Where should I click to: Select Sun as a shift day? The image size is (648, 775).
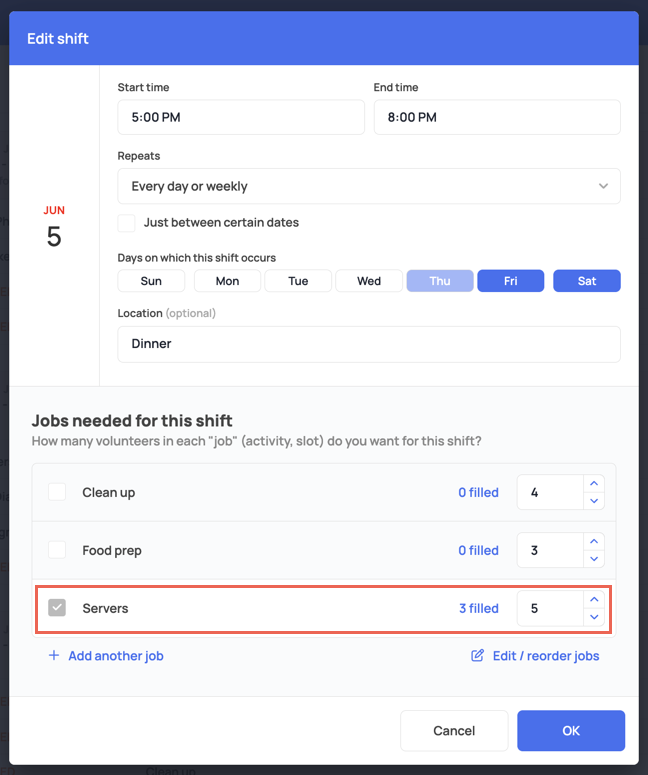pos(151,281)
